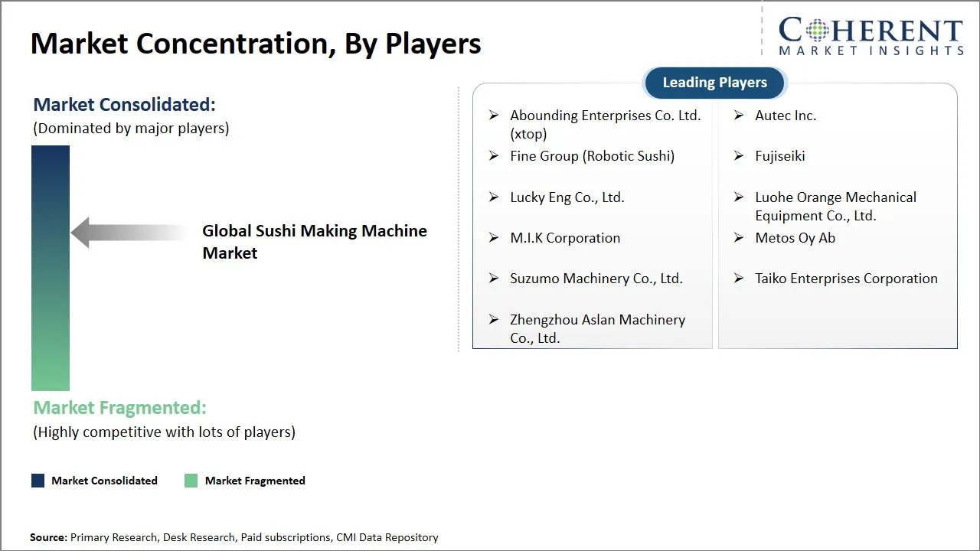Open the Luohe Orange Mechanical Equipment link
Screen dimensions: 980x551
[x=835, y=206]
